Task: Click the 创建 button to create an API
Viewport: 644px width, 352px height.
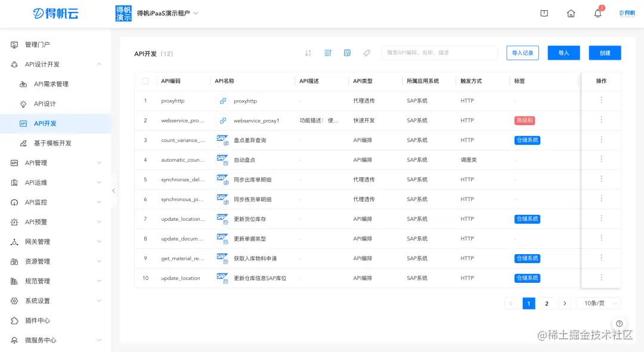Action: [605, 53]
